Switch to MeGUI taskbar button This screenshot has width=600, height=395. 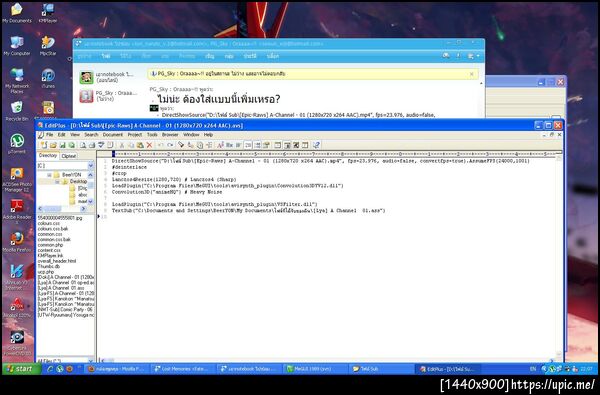click(315, 369)
